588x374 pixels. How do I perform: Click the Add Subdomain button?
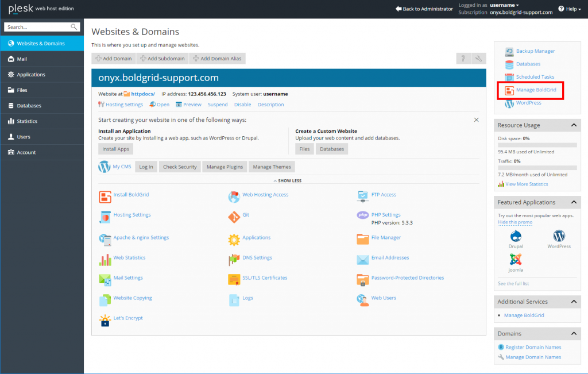point(163,59)
